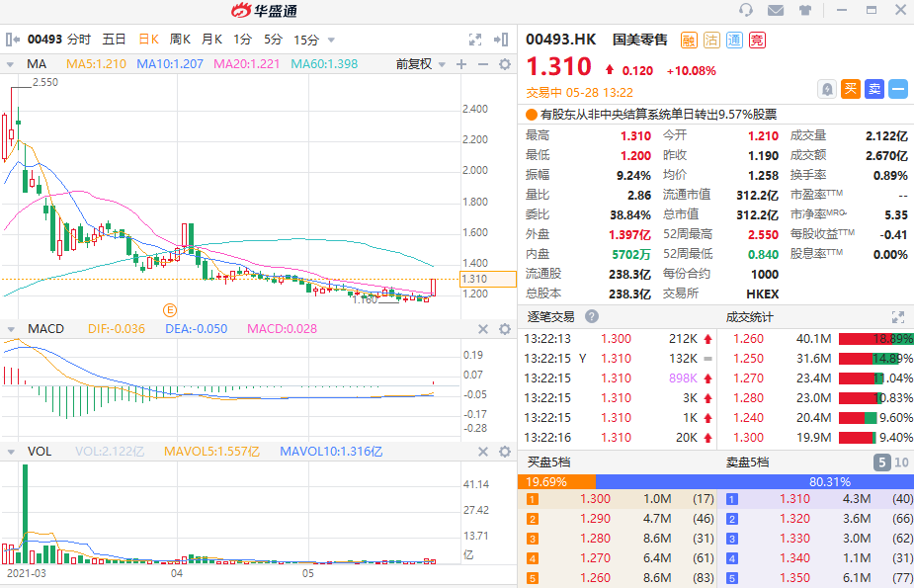
Task: Expand more time periods after 15分
Action: 331,41
